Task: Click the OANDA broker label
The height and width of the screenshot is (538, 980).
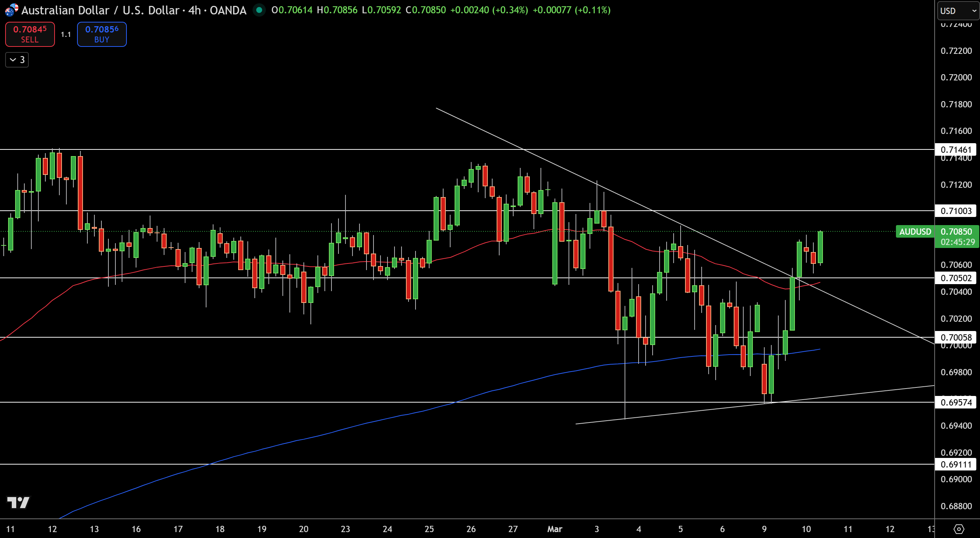Action: tap(228, 10)
